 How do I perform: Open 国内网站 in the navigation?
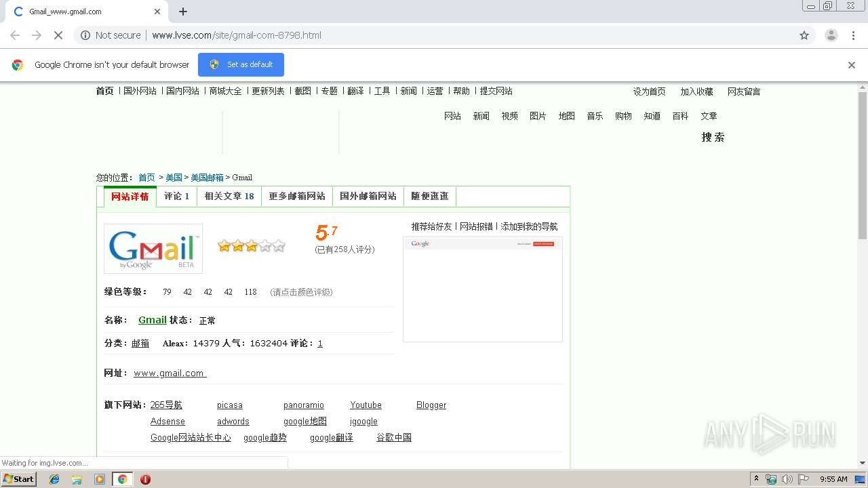point(183,91)
